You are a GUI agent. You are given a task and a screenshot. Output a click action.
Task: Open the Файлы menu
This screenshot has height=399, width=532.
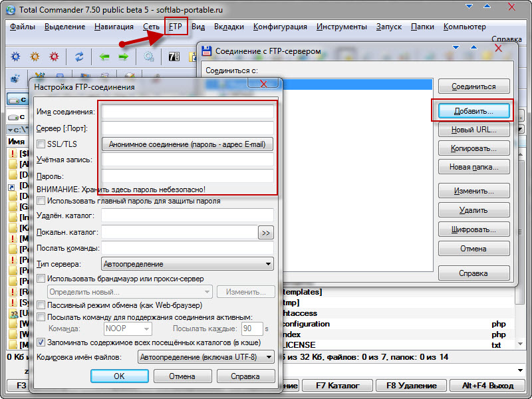point(23,27)
